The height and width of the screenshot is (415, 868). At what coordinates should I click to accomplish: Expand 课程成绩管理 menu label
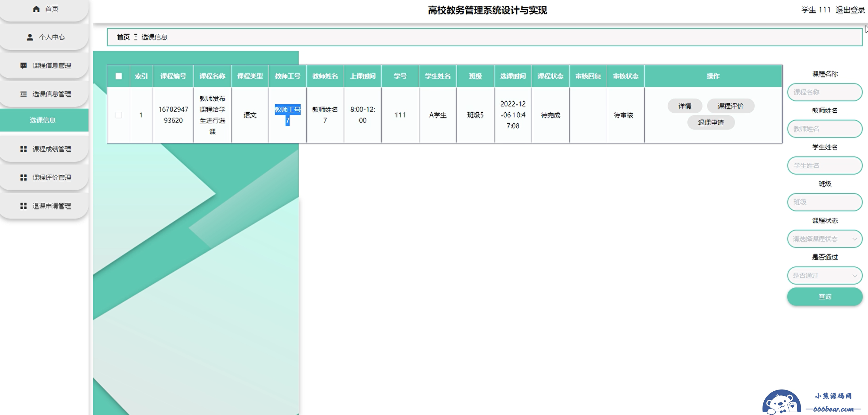[x=52, y=149]
